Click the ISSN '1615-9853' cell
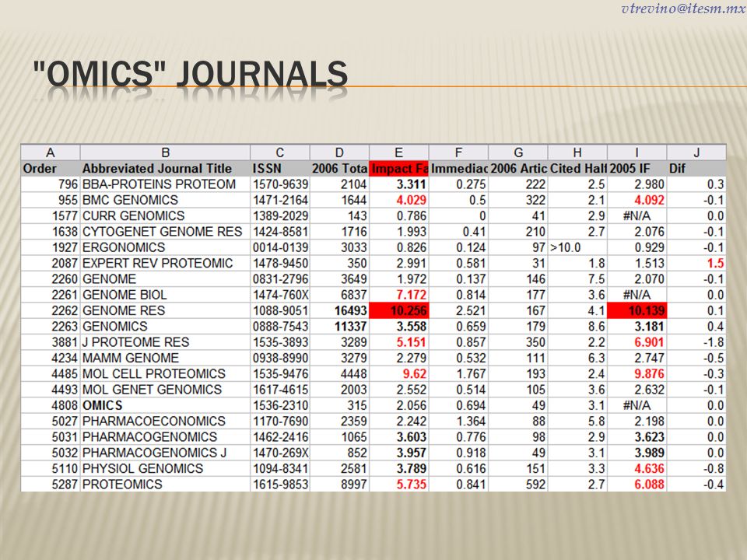Image resolution: width=747 pixels, height=560 pixels. pyautogui.click(x=280, y=484)
